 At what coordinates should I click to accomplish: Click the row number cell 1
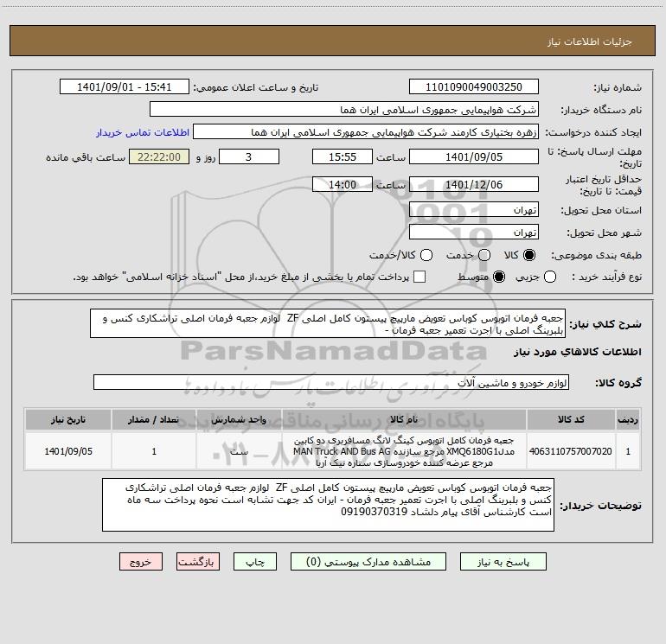628,451
